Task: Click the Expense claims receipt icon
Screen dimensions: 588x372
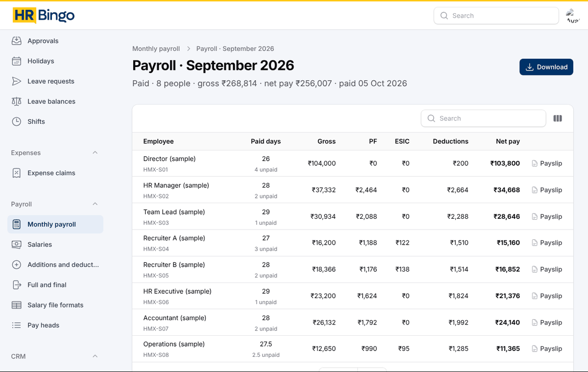Action: pos(17,173)
